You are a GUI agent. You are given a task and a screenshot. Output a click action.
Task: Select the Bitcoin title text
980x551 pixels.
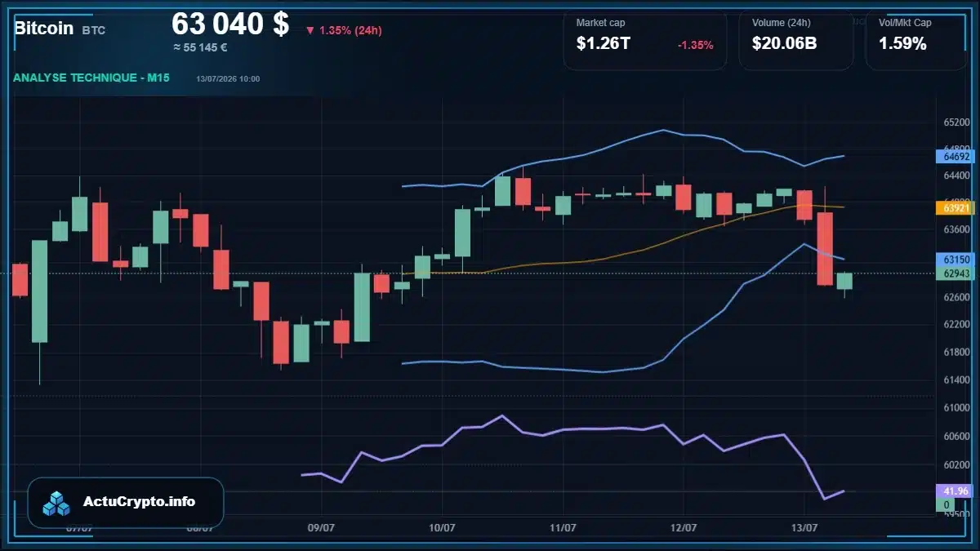[43, 28]
